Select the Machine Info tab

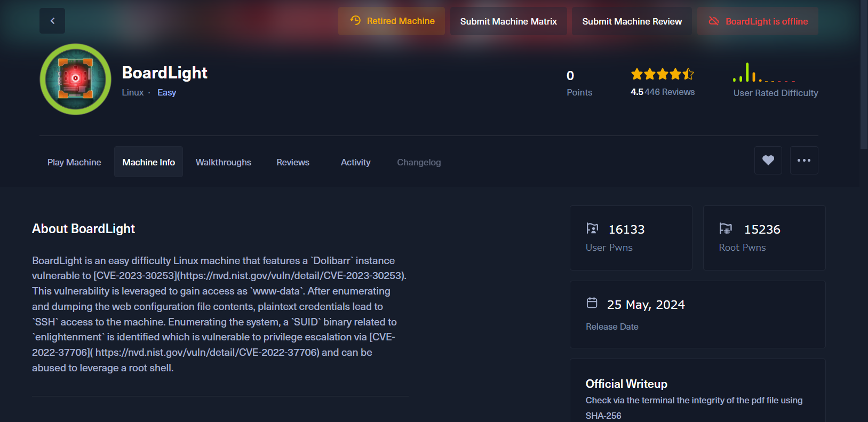tap(148, 162)
